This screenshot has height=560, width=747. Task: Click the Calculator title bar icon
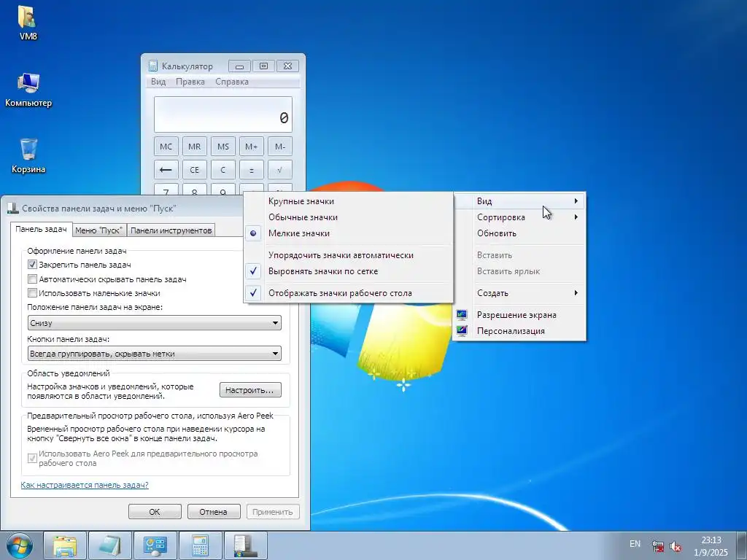(152, 66)
